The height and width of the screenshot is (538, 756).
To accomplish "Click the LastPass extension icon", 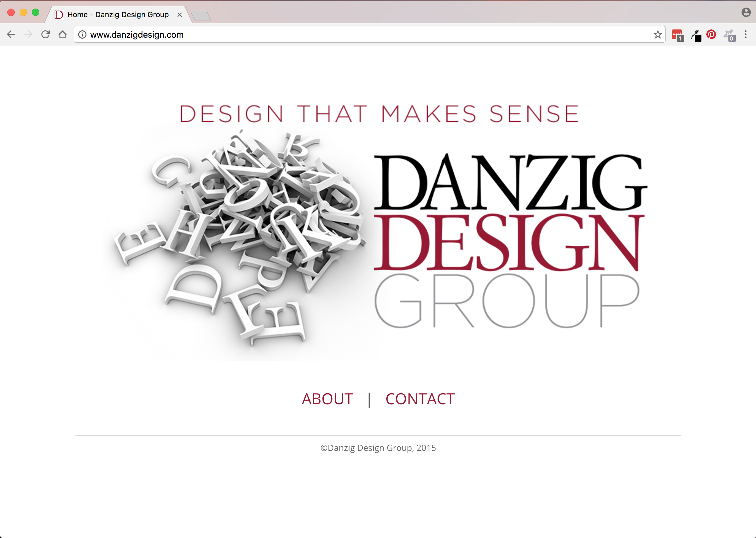I will tap(677, 35).
